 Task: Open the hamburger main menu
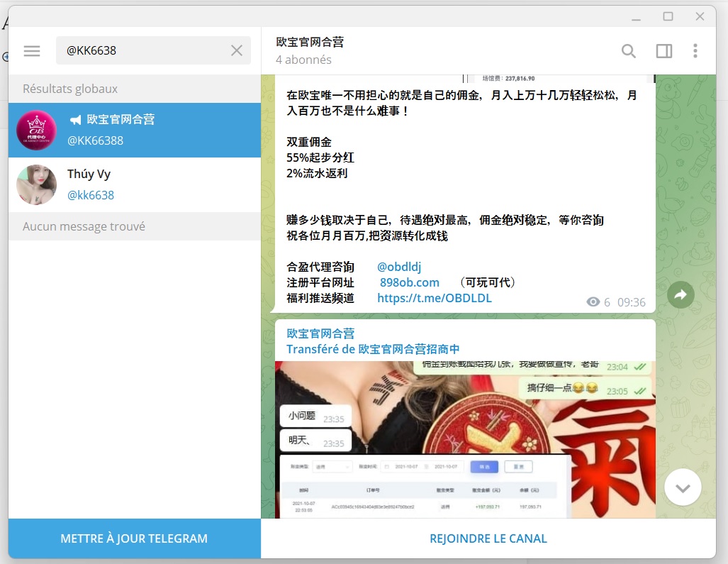click(x=32, y=50)
